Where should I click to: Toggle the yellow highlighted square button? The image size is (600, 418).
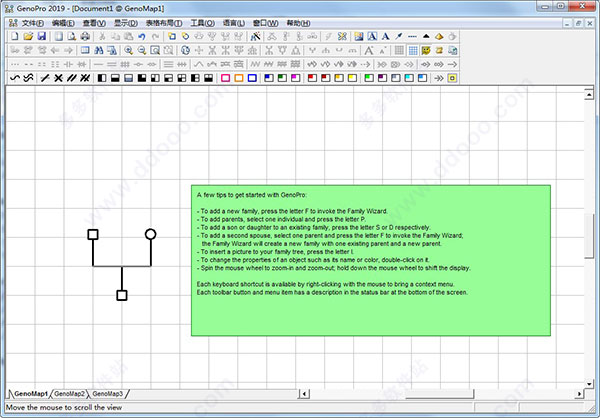tap(452, 78)
